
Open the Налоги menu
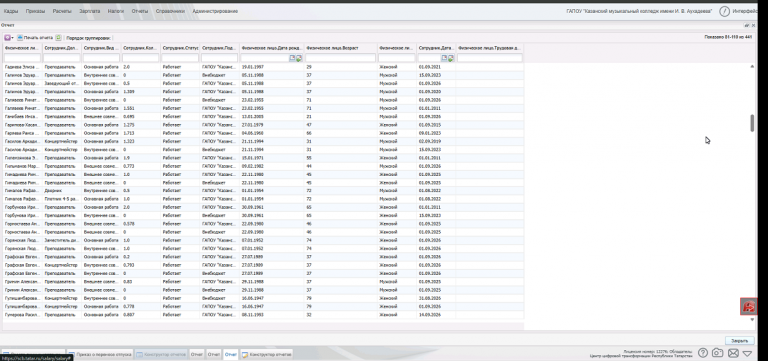[115, 11]
